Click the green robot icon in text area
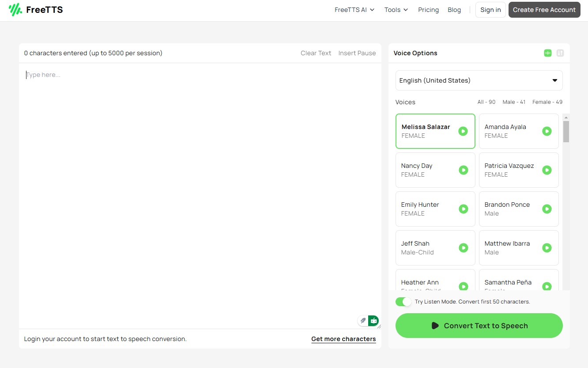Viewport: 588px width, 368px height. 373,321
